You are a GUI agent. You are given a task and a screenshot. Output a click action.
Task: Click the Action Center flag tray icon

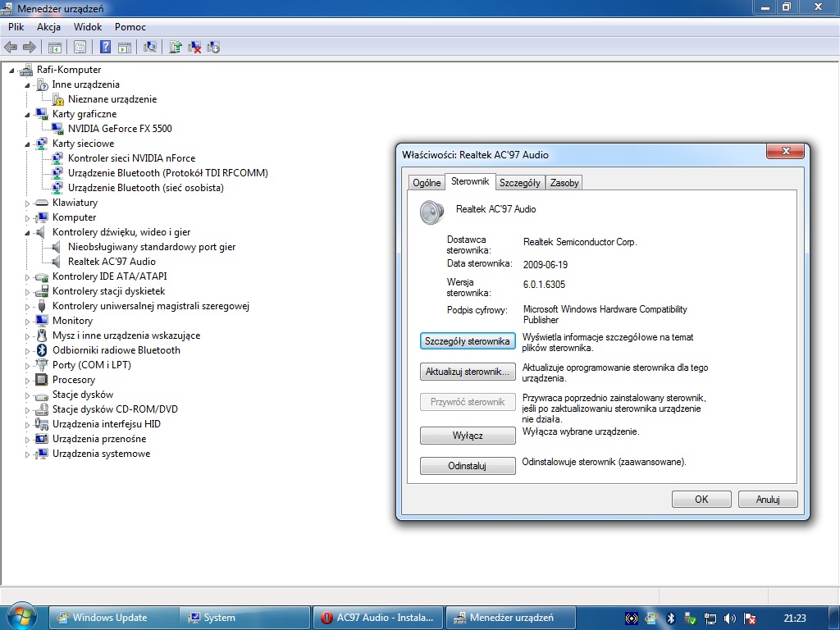click(750, 619)
